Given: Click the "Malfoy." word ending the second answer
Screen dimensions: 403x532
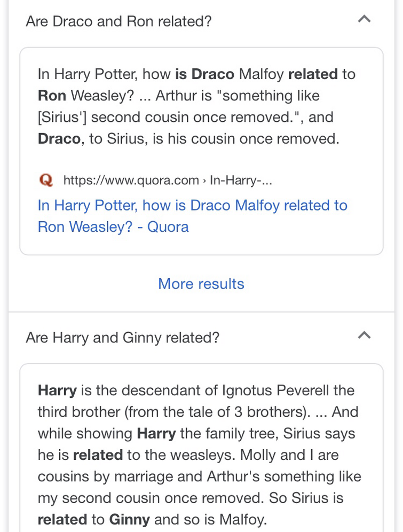Looking at the screenshot, I should (243, 519).
